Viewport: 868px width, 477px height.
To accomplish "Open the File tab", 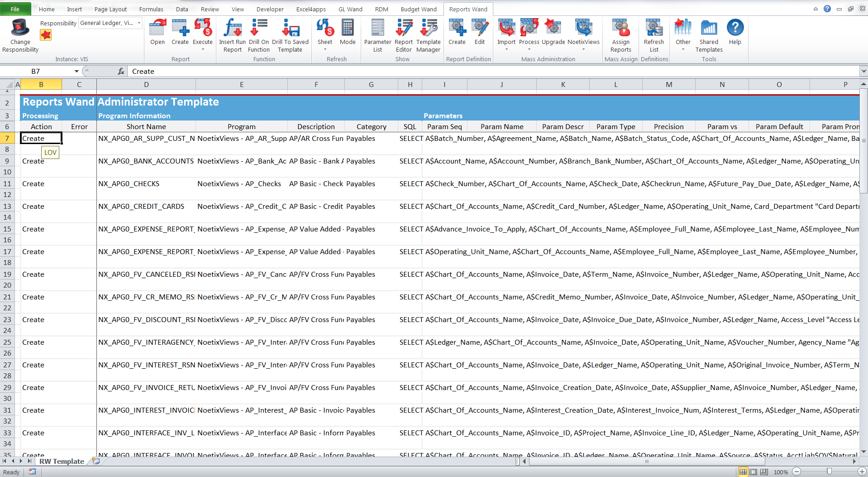I will coord(15,9).
